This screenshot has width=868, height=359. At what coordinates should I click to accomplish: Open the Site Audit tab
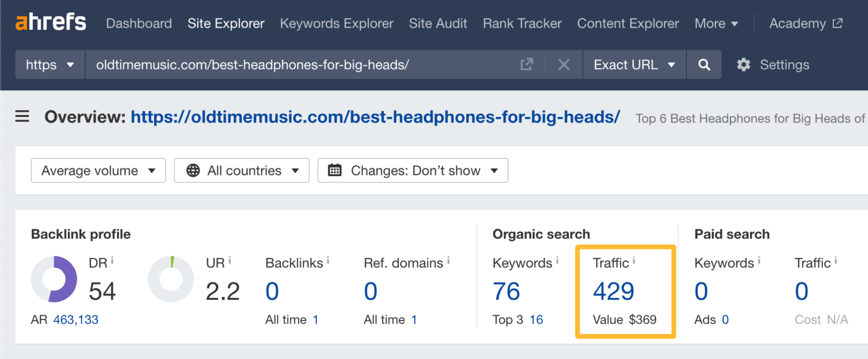pos(438,24)
